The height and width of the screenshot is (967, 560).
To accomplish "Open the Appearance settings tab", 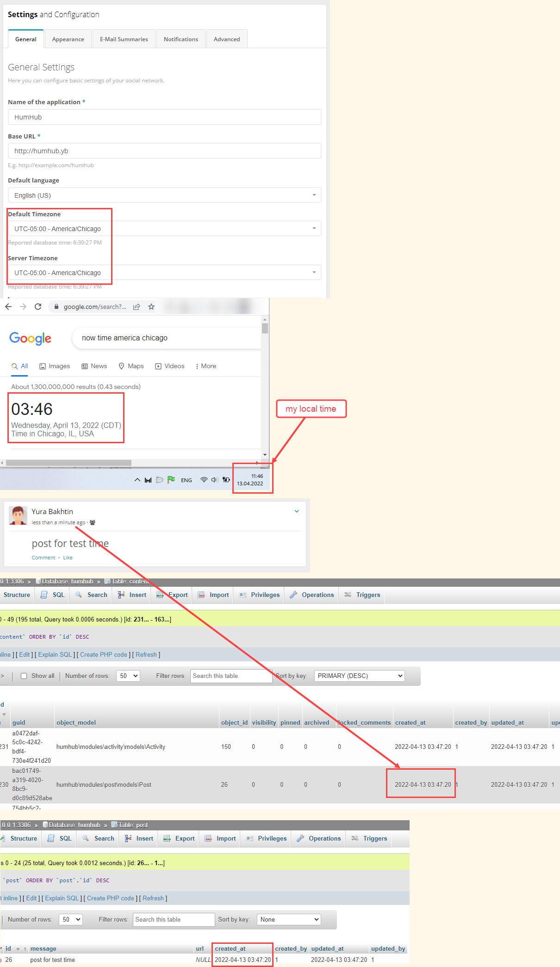I will 68,39.
